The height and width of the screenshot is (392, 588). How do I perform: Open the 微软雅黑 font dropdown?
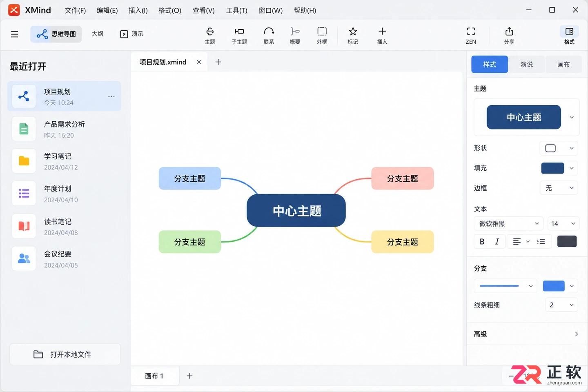tap(508, 224)
